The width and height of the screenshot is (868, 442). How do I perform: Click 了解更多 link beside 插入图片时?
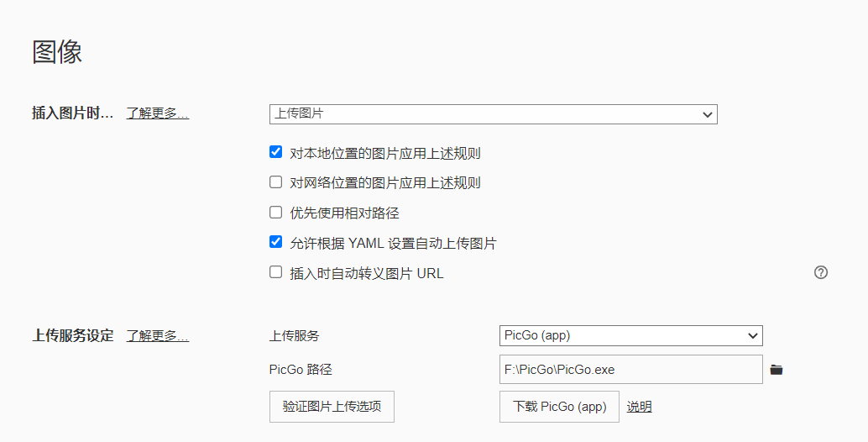pyautogui.click(x=158, y=113)
